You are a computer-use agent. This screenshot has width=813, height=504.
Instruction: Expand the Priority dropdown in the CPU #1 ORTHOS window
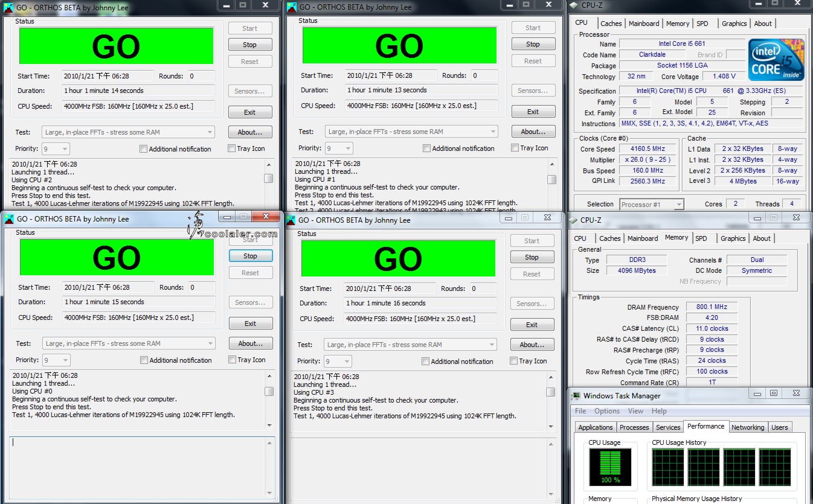pyautogui.click(x=339, y=148)
